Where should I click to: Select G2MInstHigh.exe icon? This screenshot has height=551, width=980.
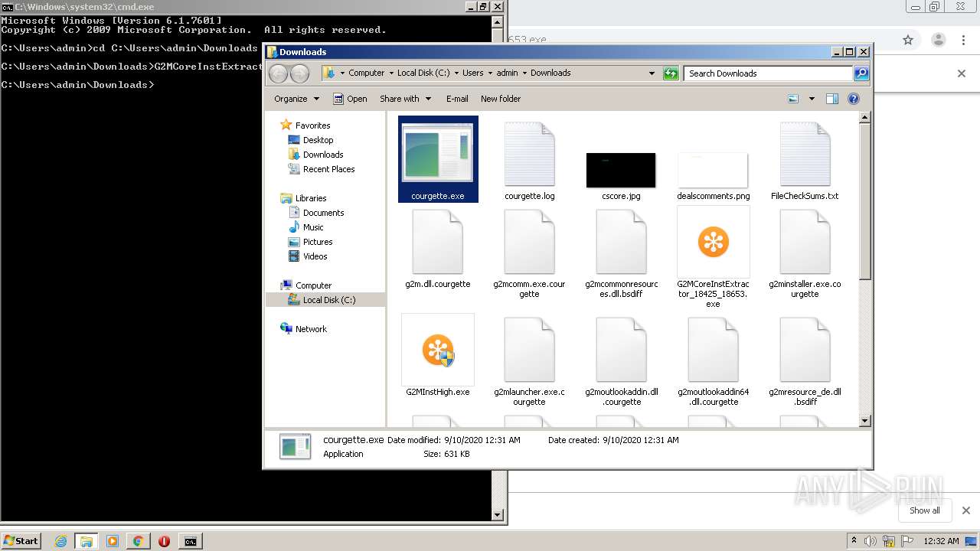pyautogui.click(x=438, y=350)
